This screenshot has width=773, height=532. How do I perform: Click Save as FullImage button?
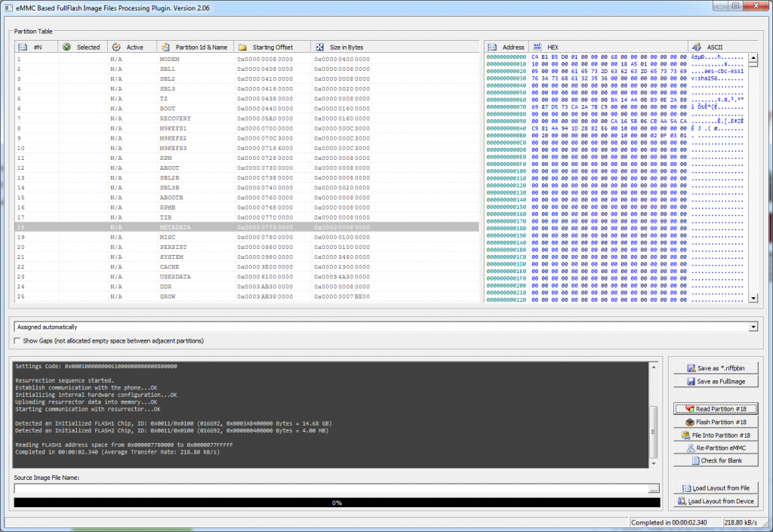click(x=716, y=381)
